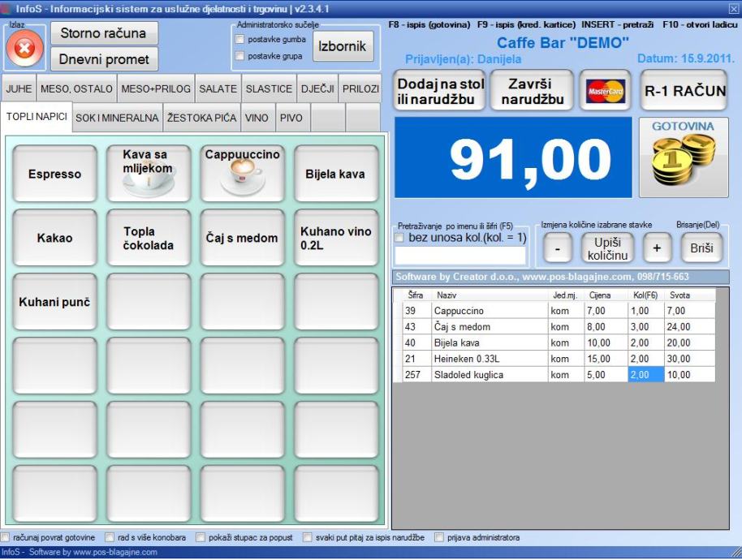Click highlighted 2,00 quantity cell
This screenshot has height=560, width=742.
point(645,375)
